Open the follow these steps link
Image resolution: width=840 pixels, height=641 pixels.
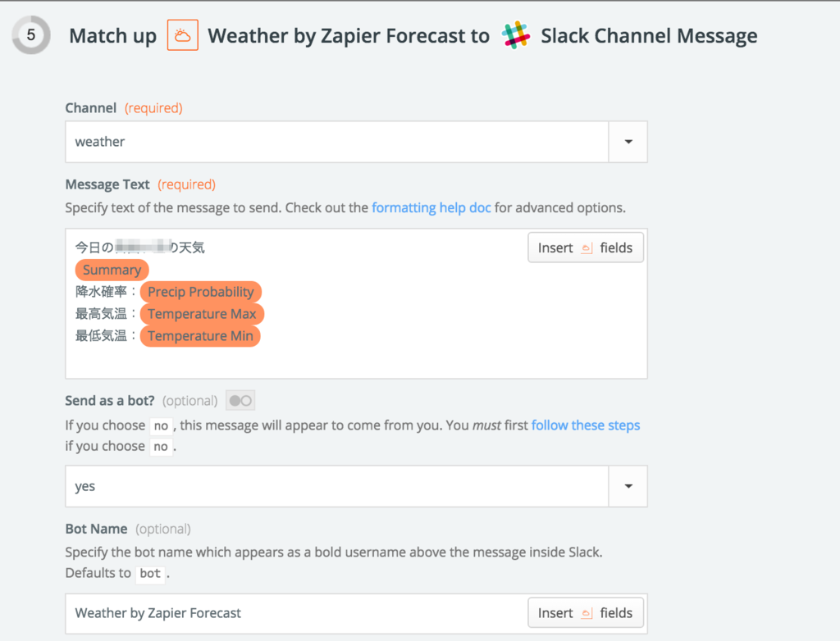click(586, 425)
